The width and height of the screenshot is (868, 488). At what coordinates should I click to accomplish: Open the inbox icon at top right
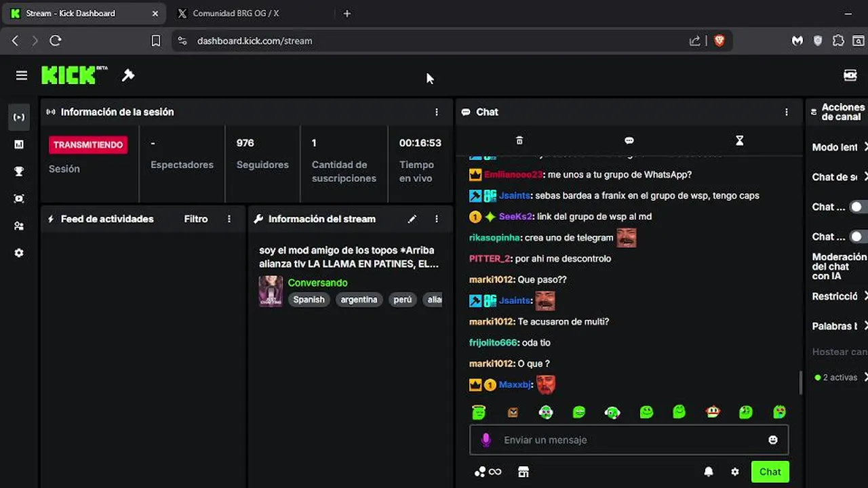[850, 75]
